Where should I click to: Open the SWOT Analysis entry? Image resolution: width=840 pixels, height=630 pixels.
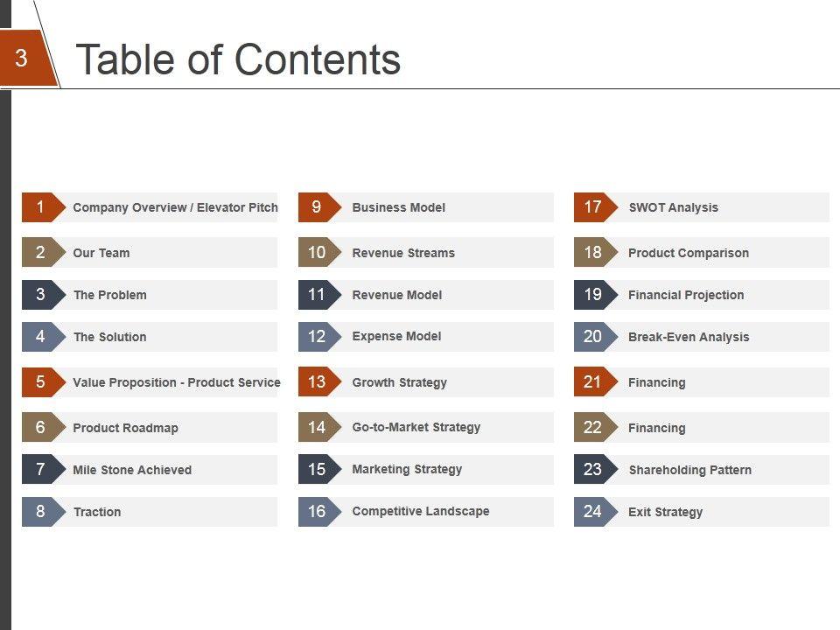[673, 208]
